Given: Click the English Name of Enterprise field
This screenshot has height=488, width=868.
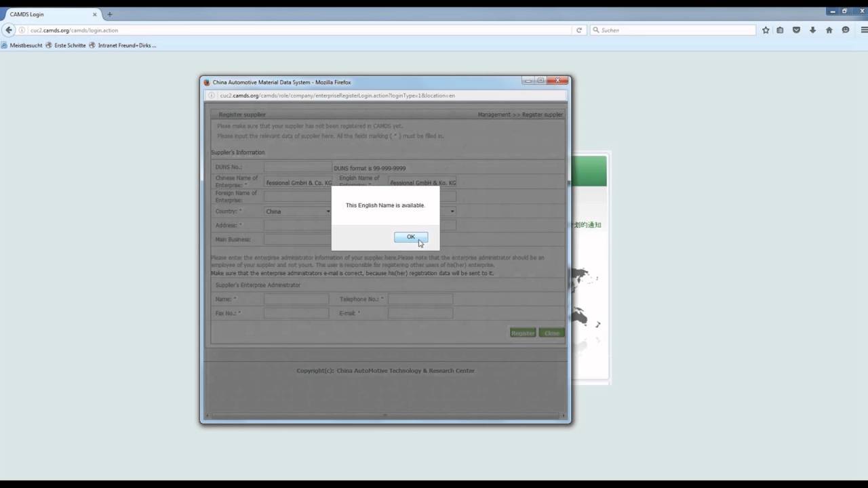Looking at the screenshot, I should coord(422,182).
